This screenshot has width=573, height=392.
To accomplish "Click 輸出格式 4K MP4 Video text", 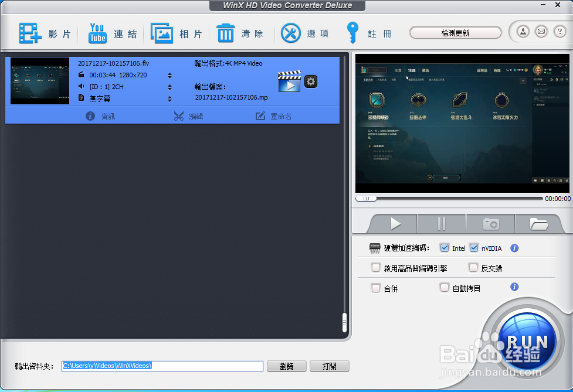I will point(228,63).
